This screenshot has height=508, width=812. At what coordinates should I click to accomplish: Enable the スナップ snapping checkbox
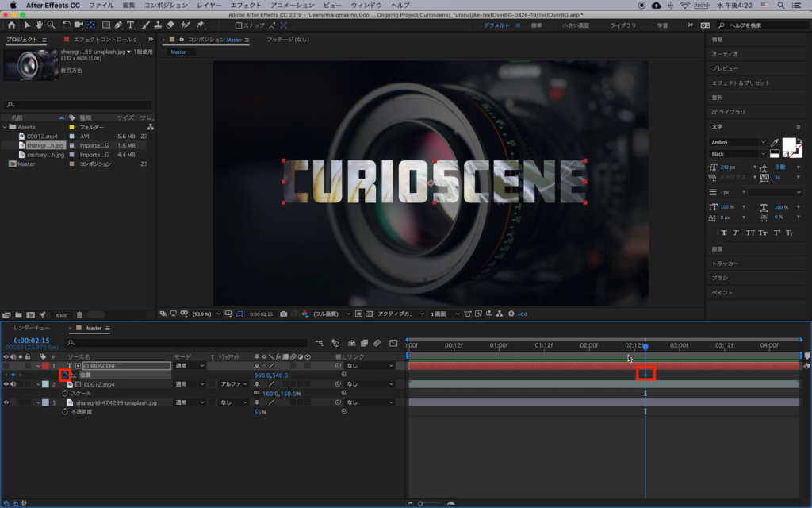[239, 25]
